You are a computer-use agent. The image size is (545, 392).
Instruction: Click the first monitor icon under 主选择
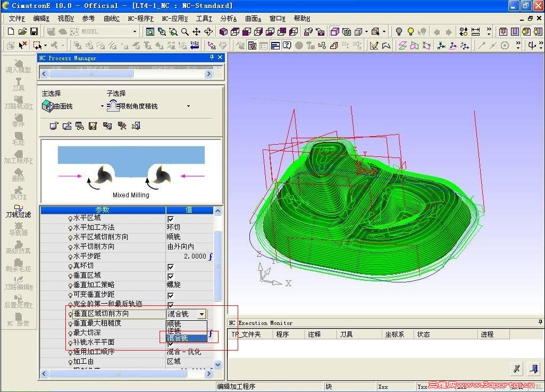tap(54, 126)
